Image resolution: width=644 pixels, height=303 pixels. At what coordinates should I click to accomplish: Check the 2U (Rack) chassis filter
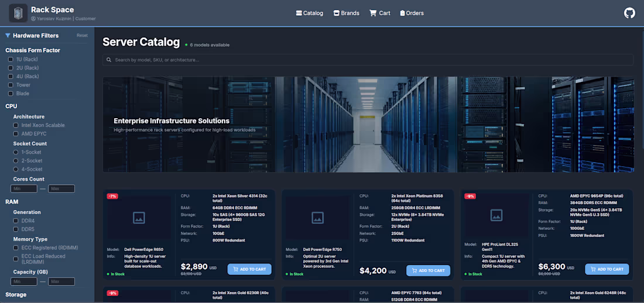pyautogui.click(x=11, y=68)
